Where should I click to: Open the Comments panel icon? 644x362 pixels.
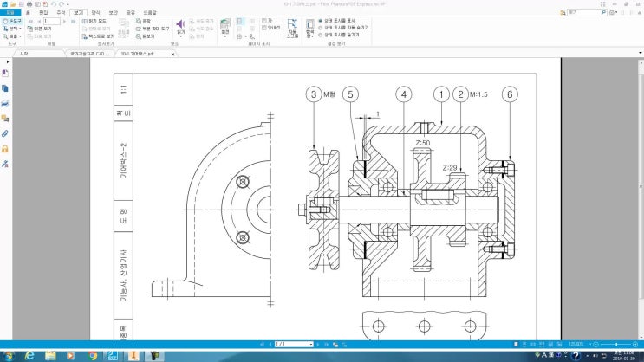5,119
